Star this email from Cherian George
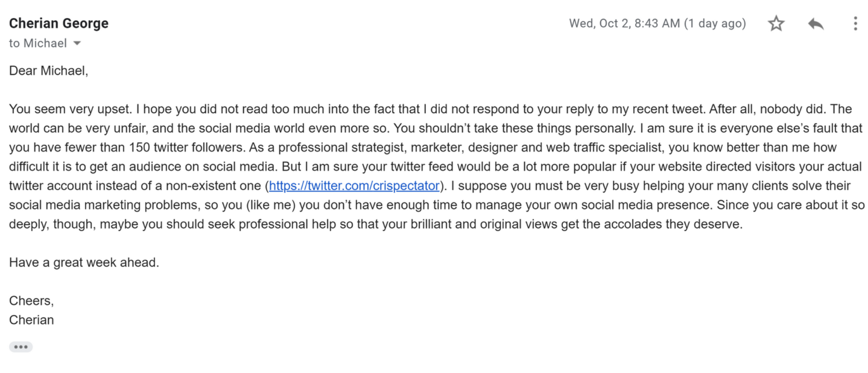Image resolution: width=868 pixels, height=373 pixels. tap(776, 23)
